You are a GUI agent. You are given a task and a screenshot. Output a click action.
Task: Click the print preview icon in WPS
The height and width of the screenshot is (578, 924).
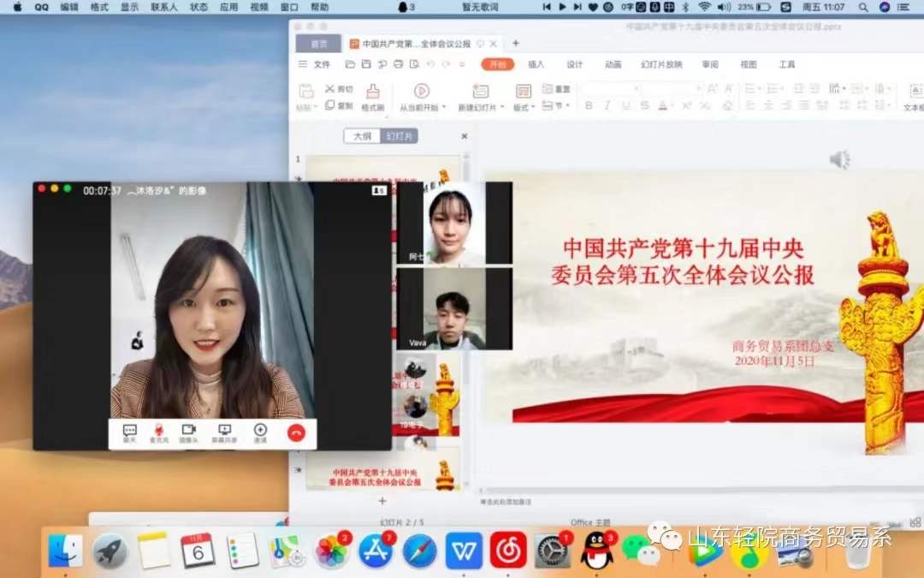tap(414, 64)
